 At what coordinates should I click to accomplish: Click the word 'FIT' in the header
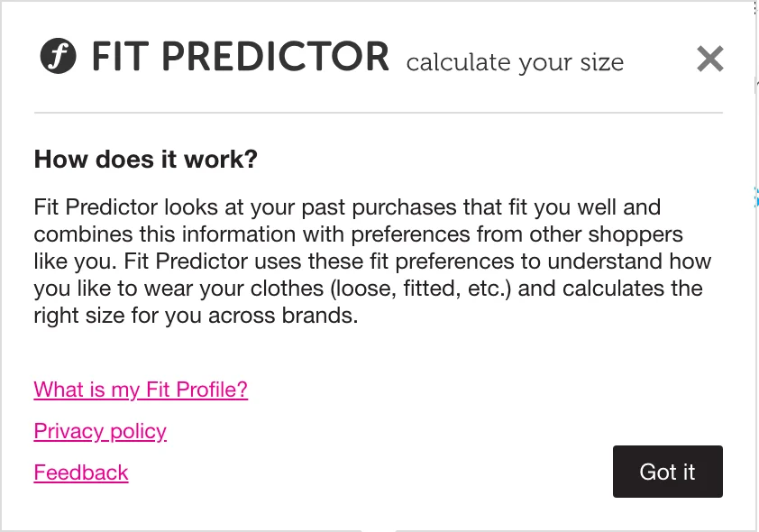[x=120, y=56]
